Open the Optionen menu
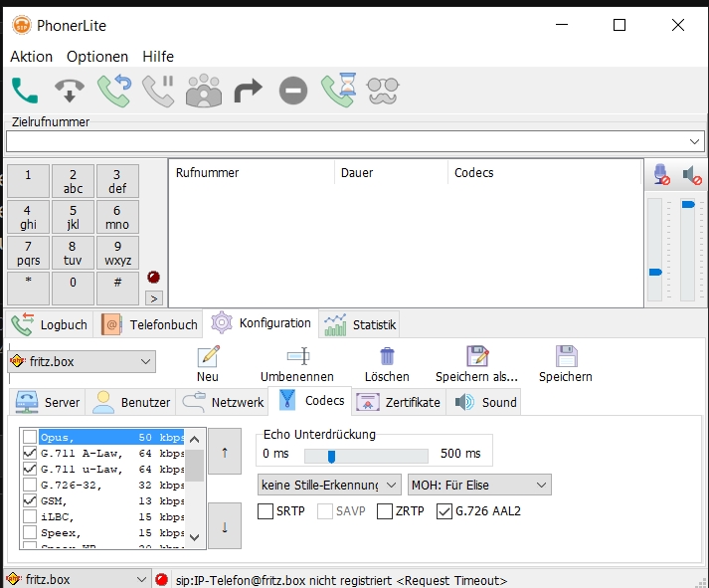The height and width of the screenshot is (588, 709). pyautogui.click(x=97, y=57)
